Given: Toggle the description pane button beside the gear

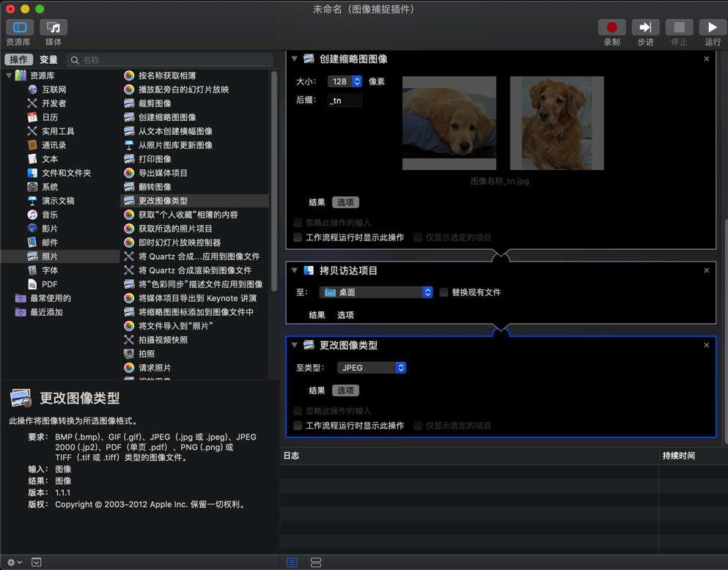Looking at the screenshot, I should pos(36,562).
